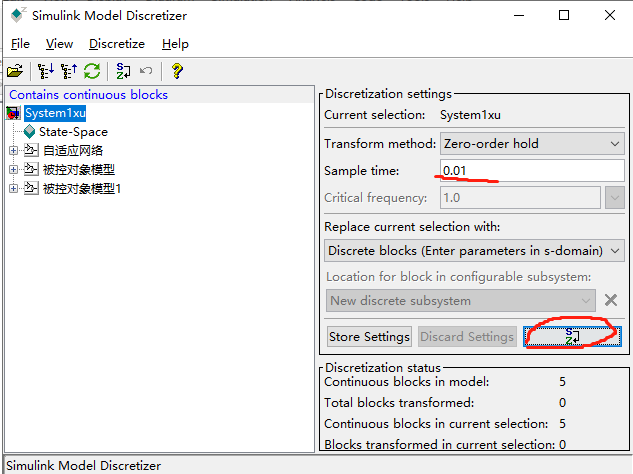Click the Sample time input field
This screenshot has width=633, height=474.
[x=532, y=170]
